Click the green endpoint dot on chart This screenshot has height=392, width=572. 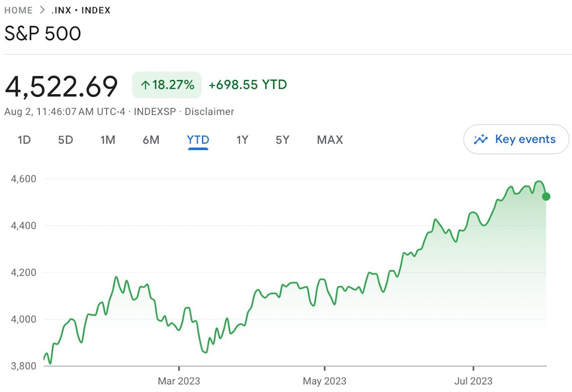[x=546, y=196]
